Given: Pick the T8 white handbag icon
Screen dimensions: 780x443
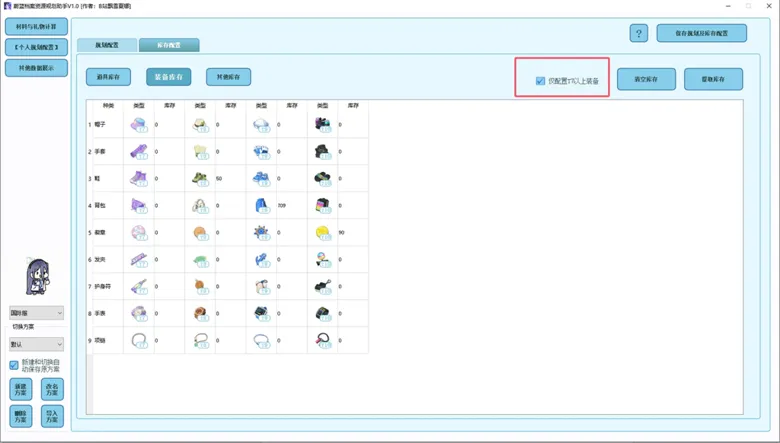Looking at the screenshot, I should click(x=200, y=205).
